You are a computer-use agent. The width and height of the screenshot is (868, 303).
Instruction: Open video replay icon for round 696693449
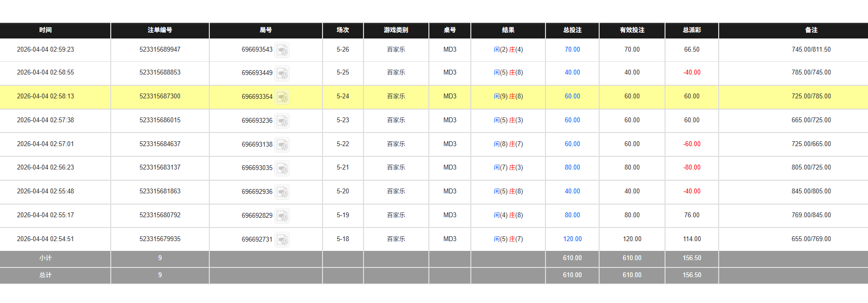282,73
